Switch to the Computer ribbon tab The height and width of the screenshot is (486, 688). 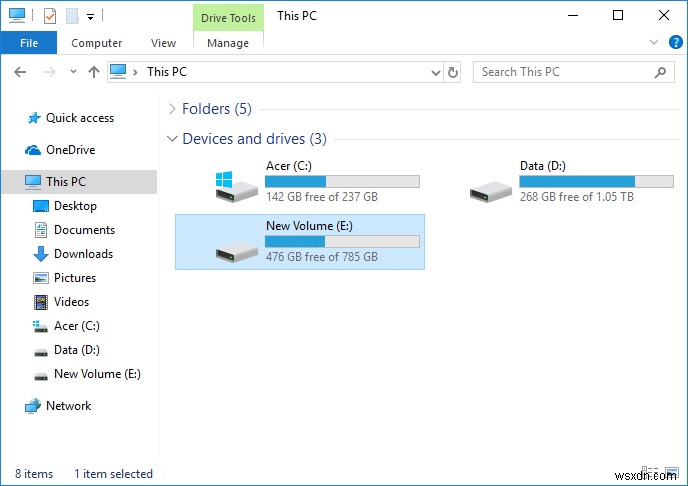point(97,43)
